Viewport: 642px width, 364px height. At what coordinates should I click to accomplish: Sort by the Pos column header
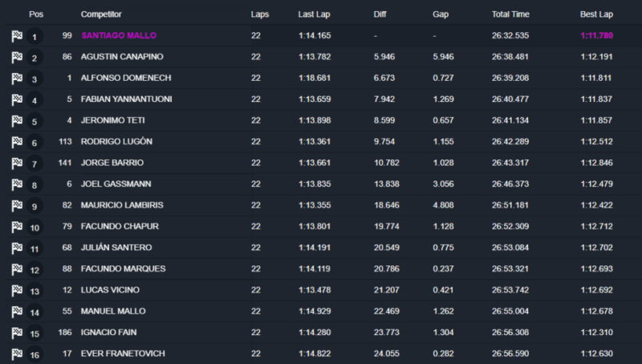coord(35,14)
